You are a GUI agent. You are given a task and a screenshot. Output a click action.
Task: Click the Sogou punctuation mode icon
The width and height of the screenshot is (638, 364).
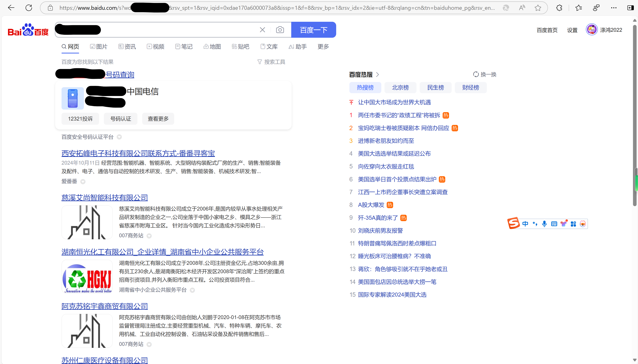click(535, 224)
